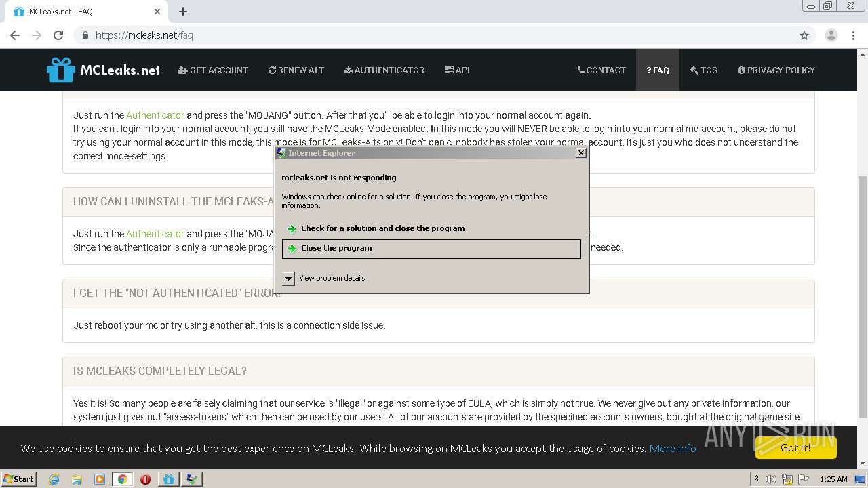
Task: Show hidden system tray icons
Action: (x=756, y=479)
